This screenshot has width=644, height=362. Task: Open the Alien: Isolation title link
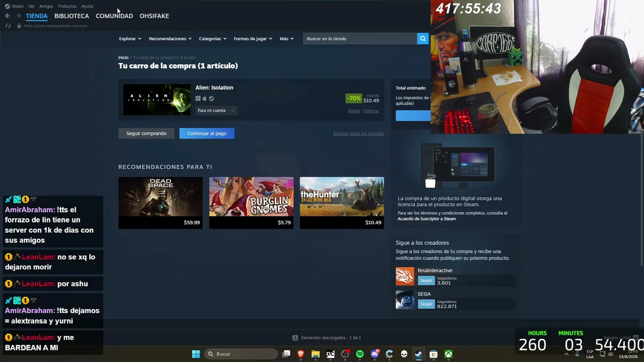click(214, 87)
